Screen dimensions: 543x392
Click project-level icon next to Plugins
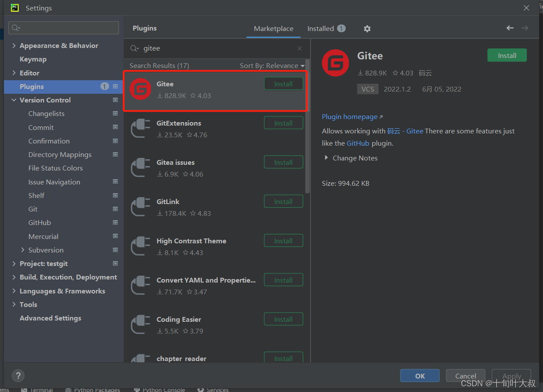click(115, 86)
